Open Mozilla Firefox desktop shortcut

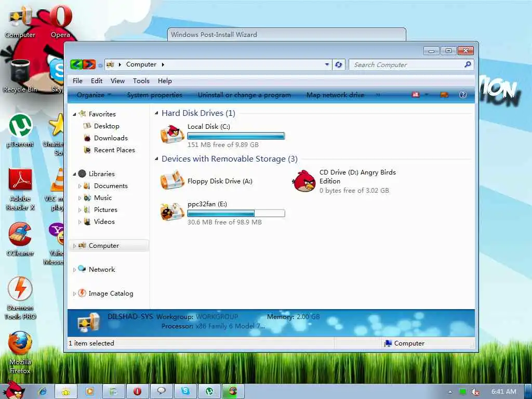click(20, 353)
